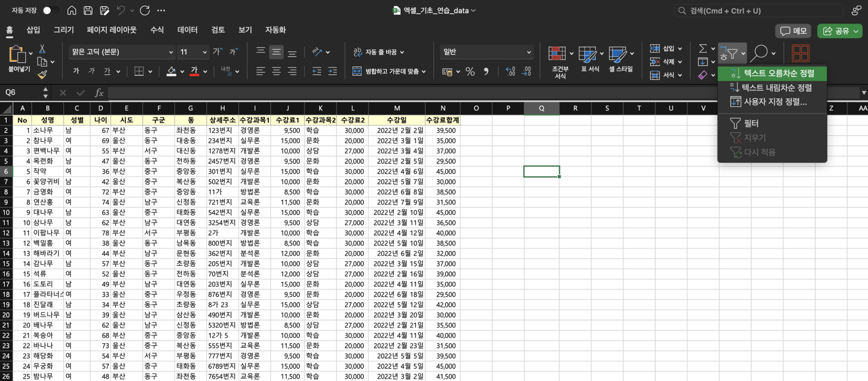Click the increase indent icon

click(332, 71)
